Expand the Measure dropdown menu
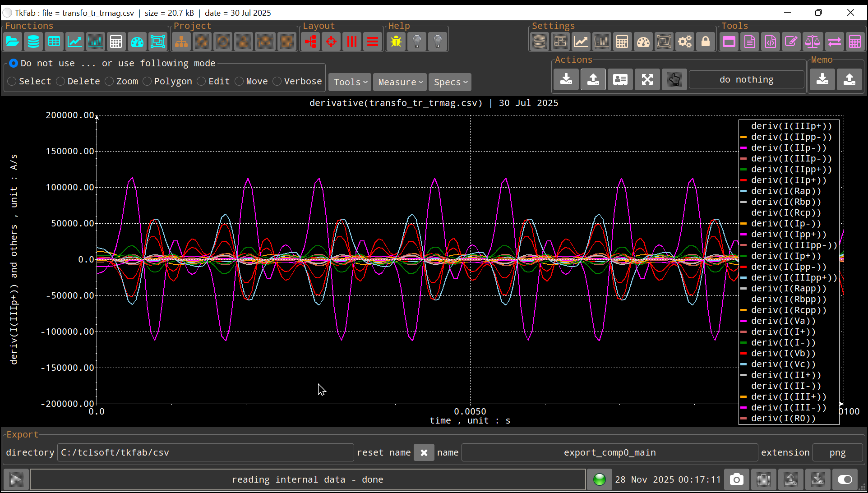 (x=400, y=82)
